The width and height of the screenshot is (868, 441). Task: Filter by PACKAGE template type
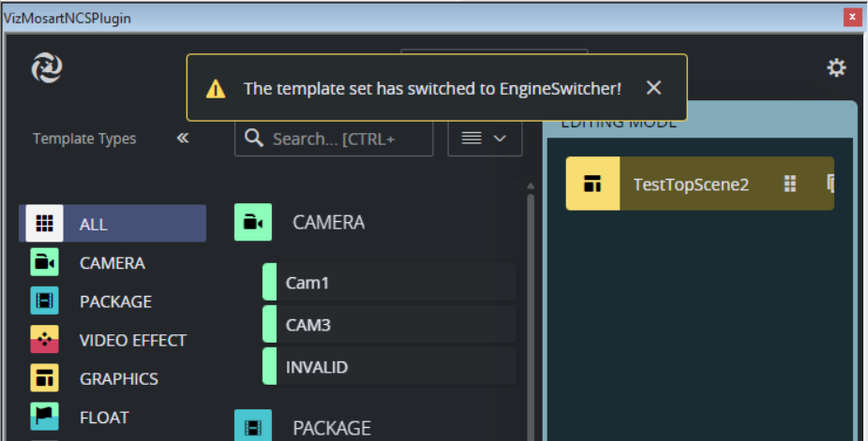[x=112, y=301]
